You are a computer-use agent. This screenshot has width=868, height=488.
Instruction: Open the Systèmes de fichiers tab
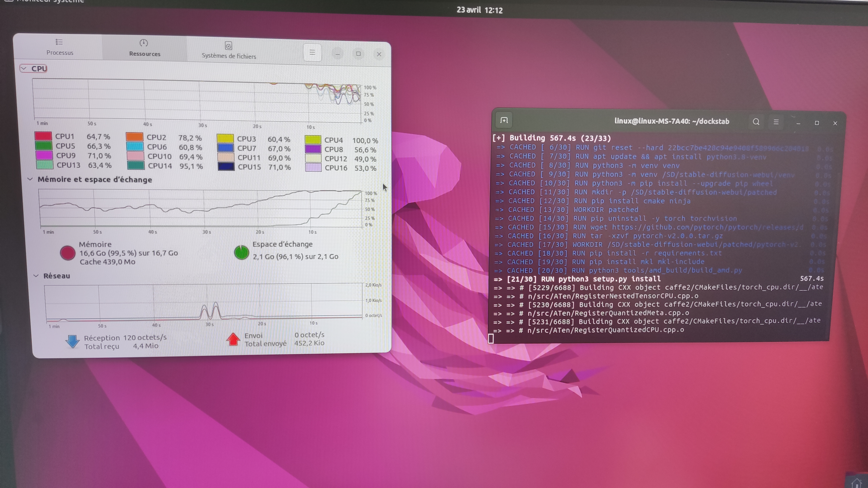click(x=229, y=51)
